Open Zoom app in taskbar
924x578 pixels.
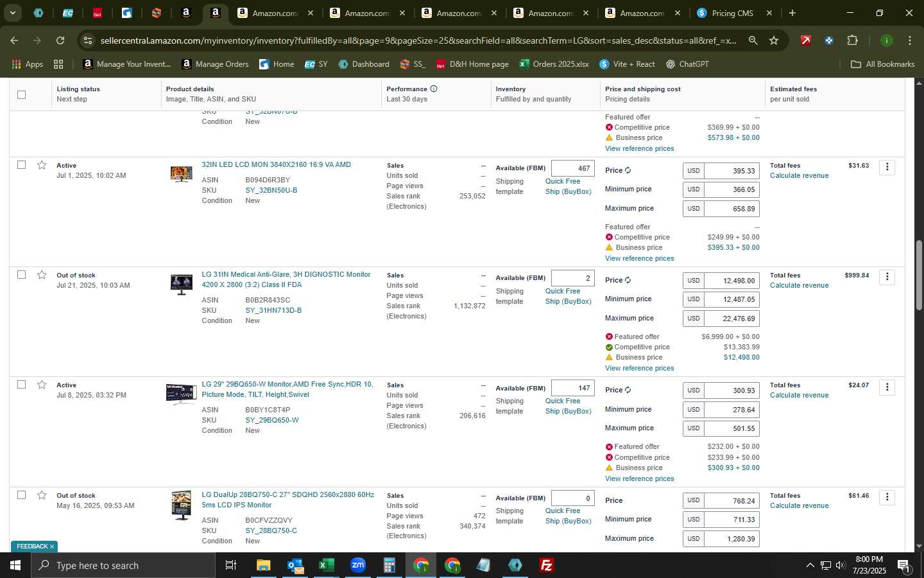(357, 565)
